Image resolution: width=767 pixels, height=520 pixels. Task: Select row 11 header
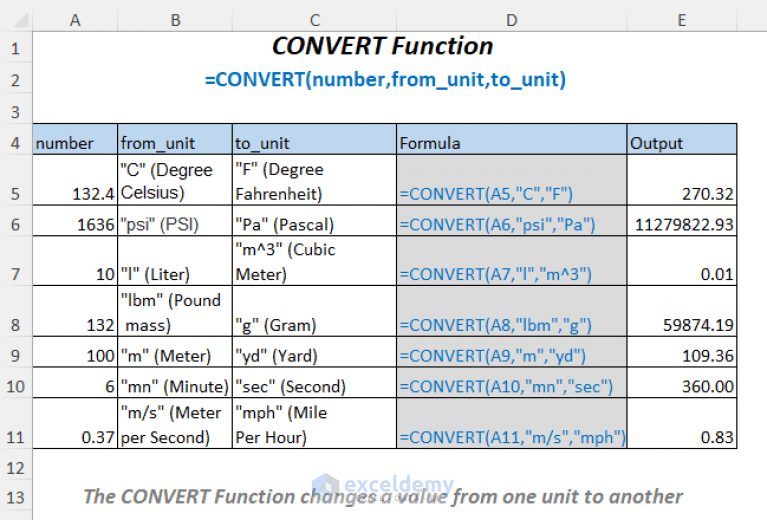16,423
